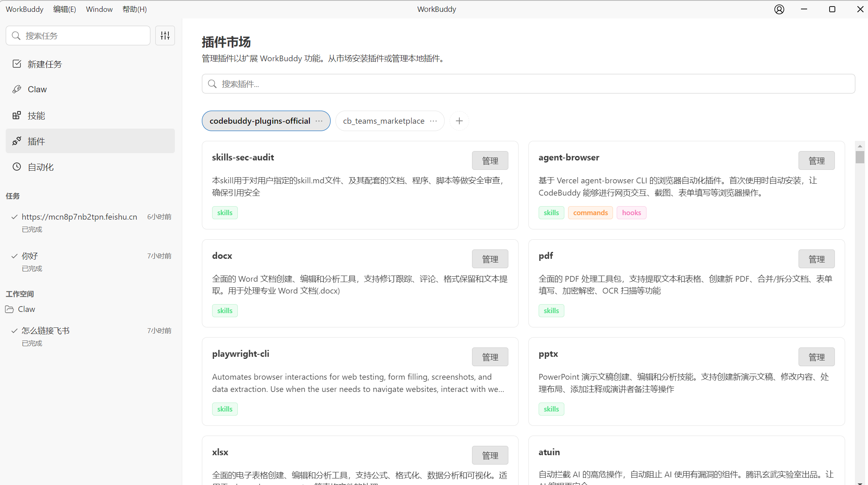The image size is (868, 485).
Task: Click the new task icon in sidebar
Action: pos(17,64)
